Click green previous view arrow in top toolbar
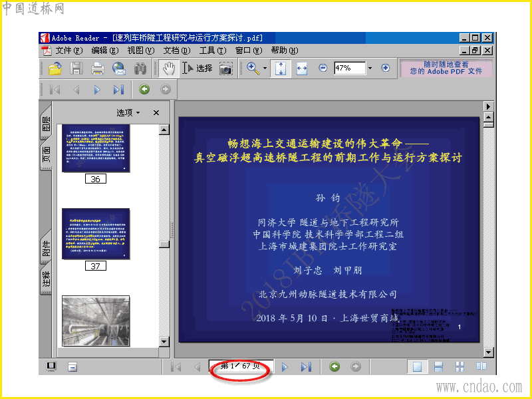The height and width of the screenshot is (399, 532). (144, 89)
